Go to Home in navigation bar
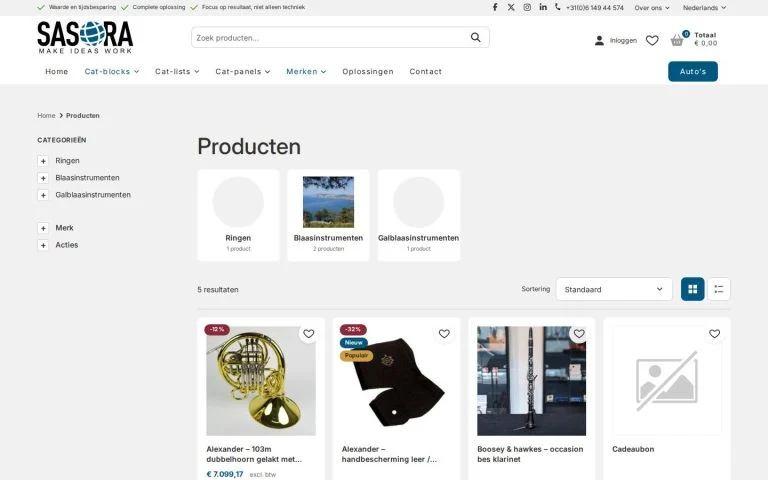This screenshot has height=480, width=768. [57, 72]
